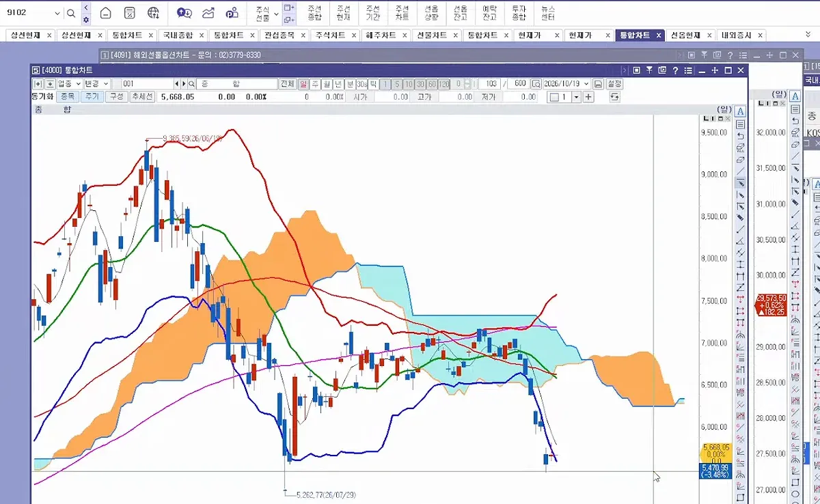The image size is (820, 504).
Task: Click the save icon beside the 설정 button
Action: 598,84
